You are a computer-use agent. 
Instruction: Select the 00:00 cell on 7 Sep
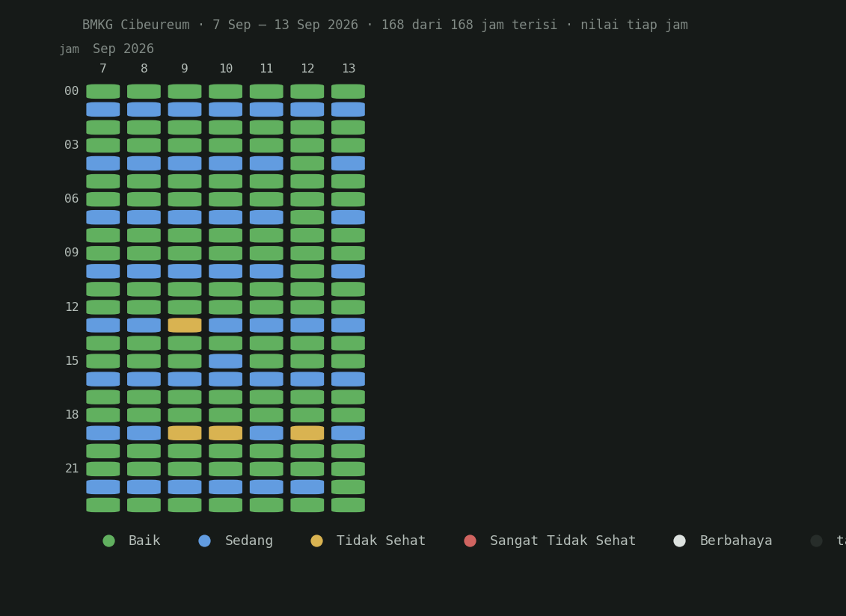[103, 91]
